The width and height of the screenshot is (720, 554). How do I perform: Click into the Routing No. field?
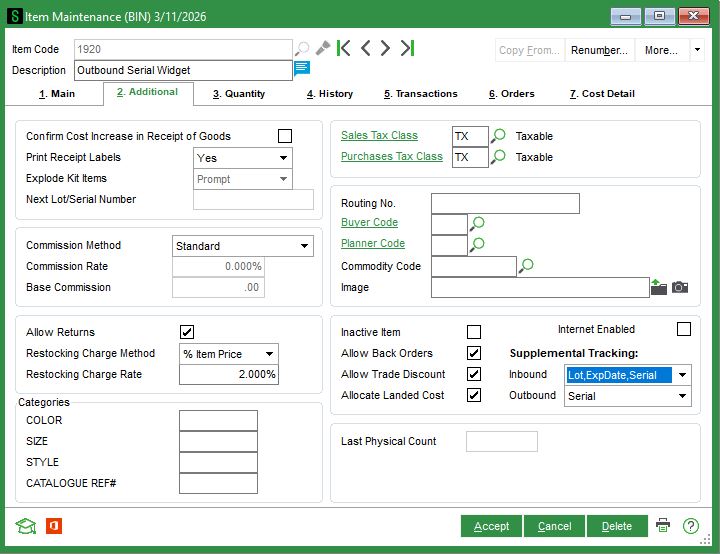[x=505, y=204]
